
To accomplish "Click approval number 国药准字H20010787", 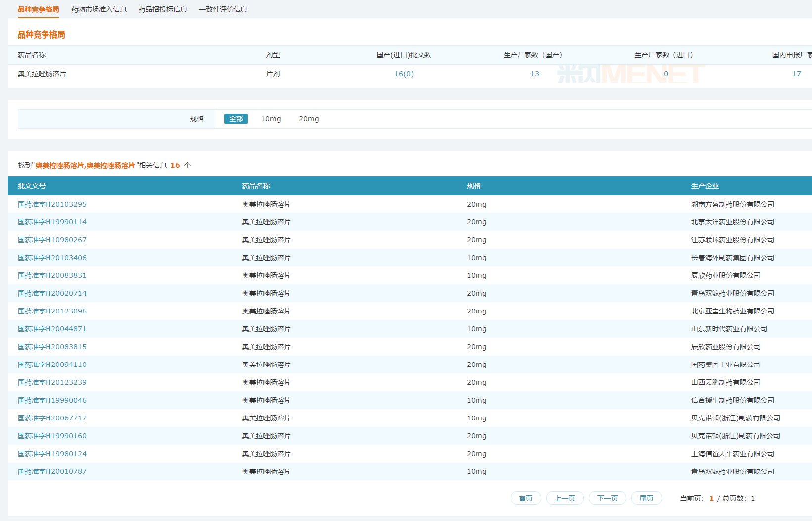I will coord(52,471).
